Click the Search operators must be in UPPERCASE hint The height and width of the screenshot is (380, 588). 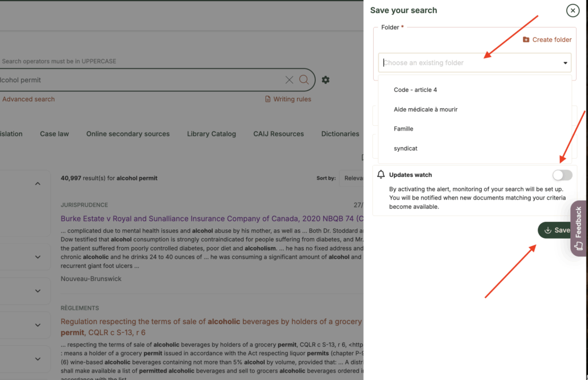click(59, 61)
